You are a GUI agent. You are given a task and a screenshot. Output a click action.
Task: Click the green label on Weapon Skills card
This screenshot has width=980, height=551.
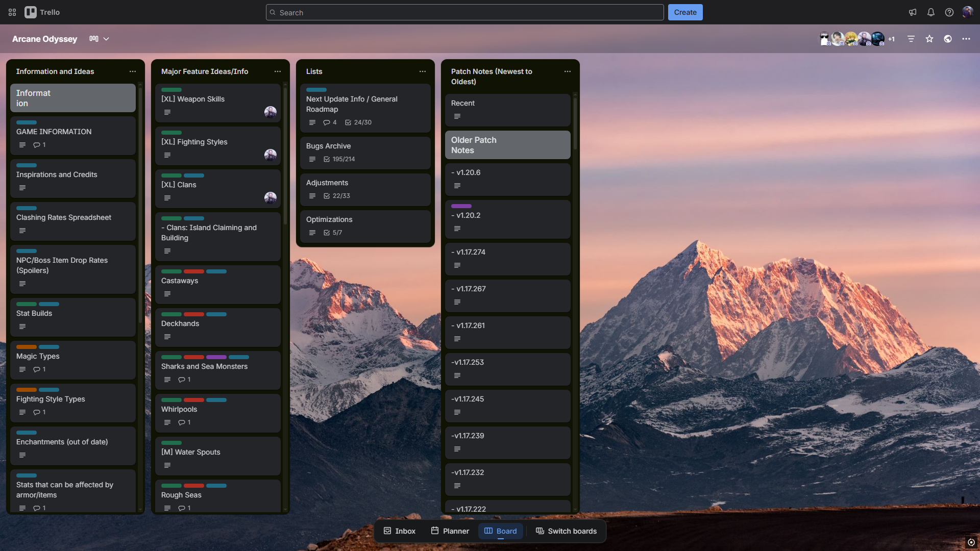coord(171,90)
